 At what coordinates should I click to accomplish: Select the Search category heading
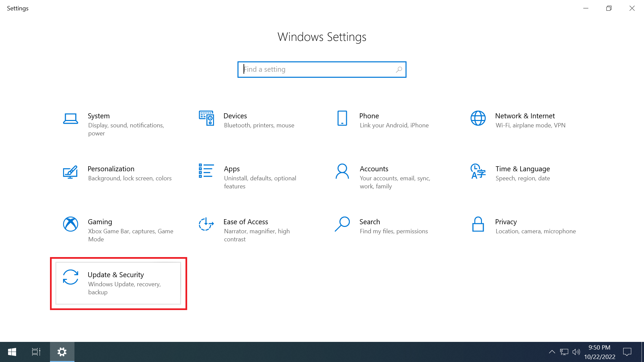(370, 222)
